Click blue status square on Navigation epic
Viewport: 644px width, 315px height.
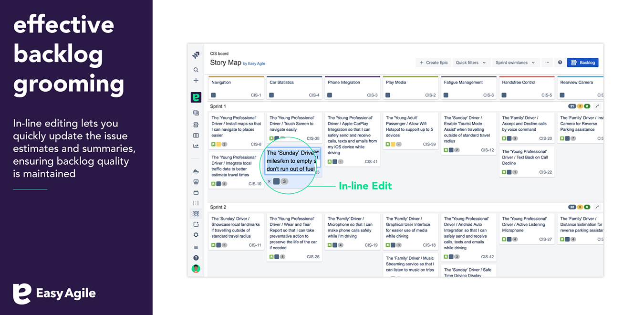tap(214, 95)
